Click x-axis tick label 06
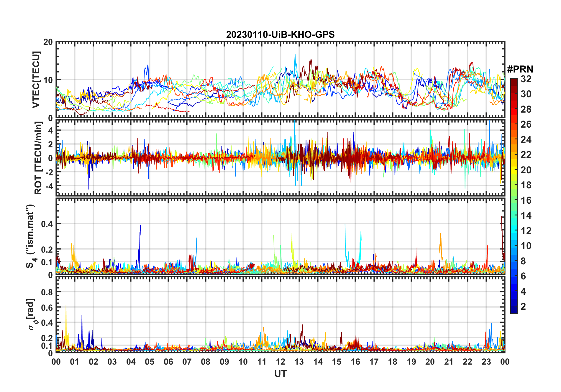 pyautogui.click(x=168, y=362)
